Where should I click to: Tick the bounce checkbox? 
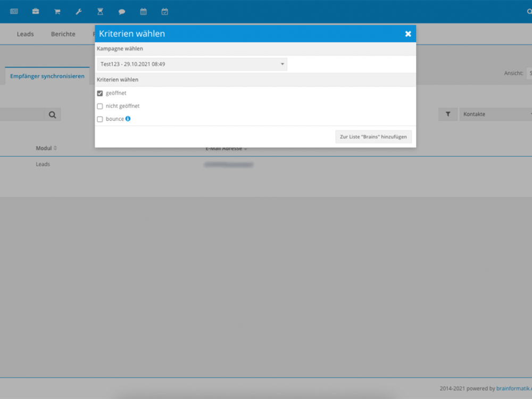pyautogui.click(x=100, y=119)
